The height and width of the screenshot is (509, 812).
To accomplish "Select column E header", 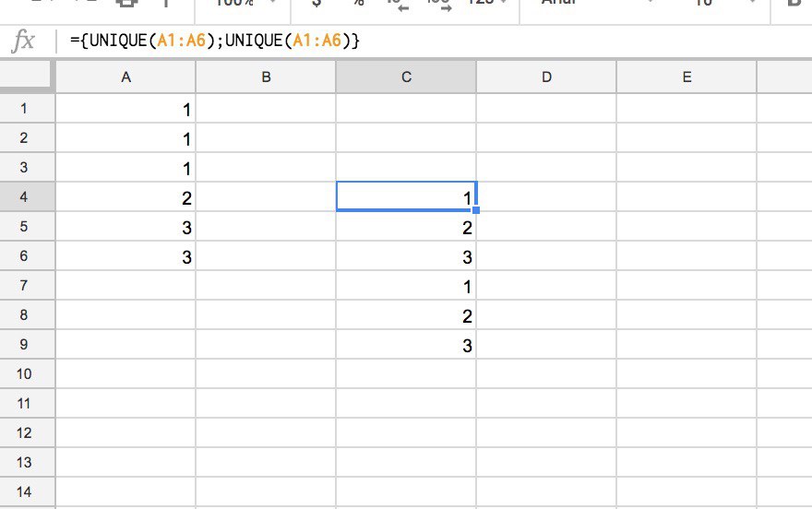I will 687,78.
